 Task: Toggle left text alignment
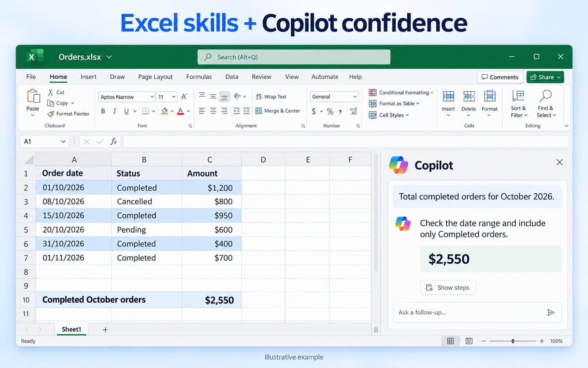[202, 111]
